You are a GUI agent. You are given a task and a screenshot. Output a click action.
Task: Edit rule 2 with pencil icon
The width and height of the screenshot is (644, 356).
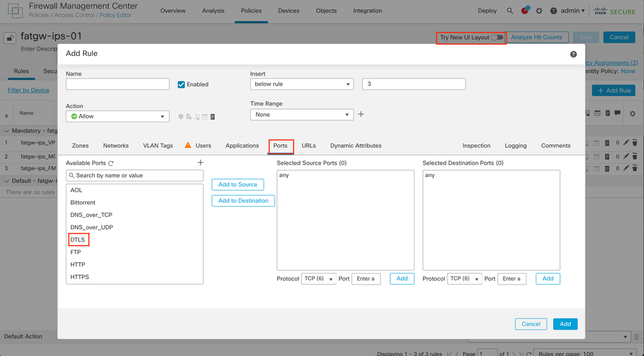pyautogui.click(x=626, y=156)
